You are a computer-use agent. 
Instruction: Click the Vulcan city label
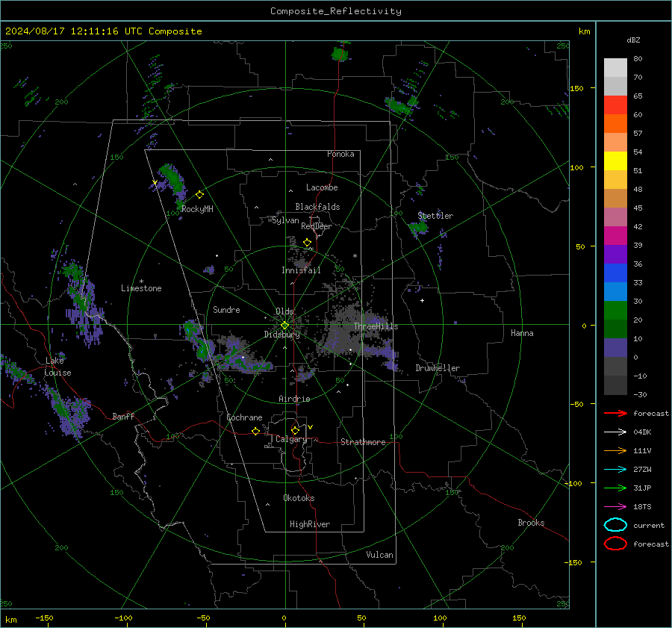[x=379, y=554]
